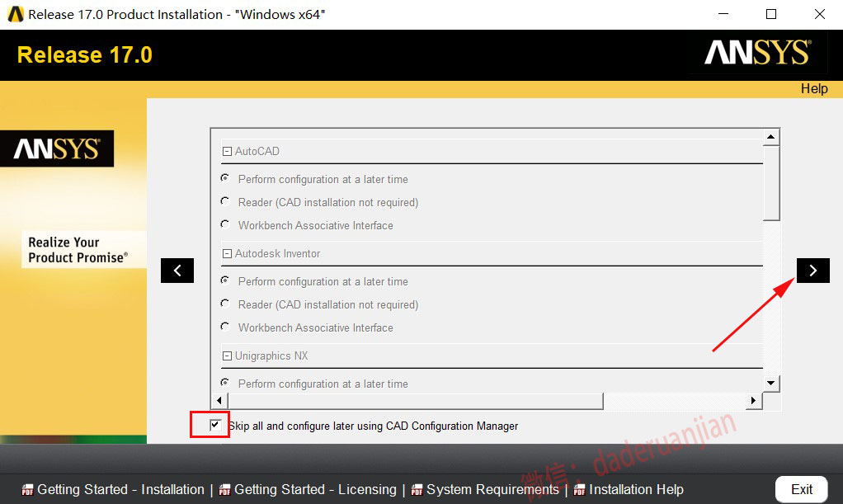Maximize the installer window
The image size is (843, 504).
[771, 14]
